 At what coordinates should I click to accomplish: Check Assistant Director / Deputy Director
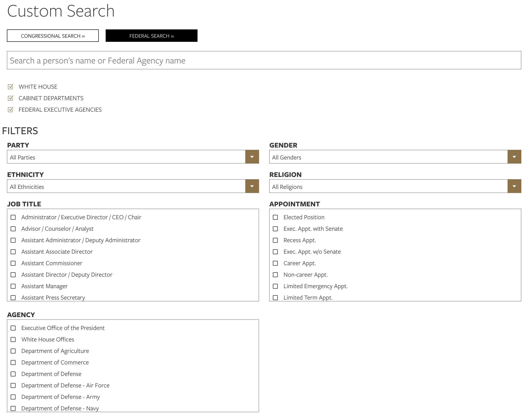tap(13, 275)
